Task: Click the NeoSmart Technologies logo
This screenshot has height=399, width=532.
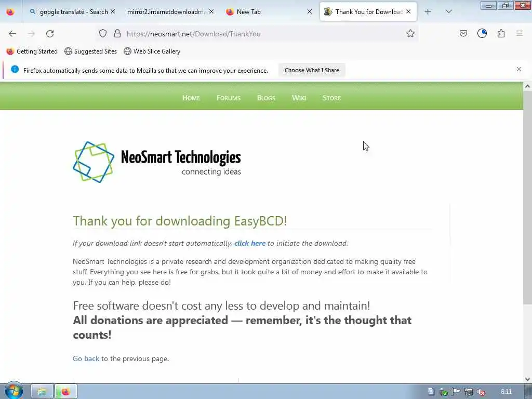Action: coord(157,162)
